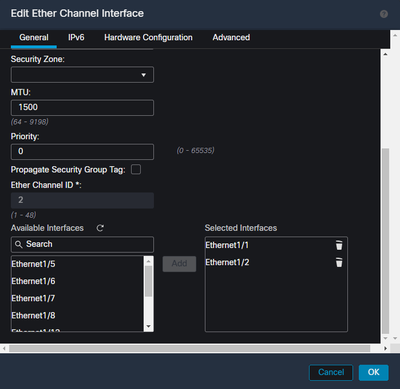Open the help question mark icon

(384, 14)
